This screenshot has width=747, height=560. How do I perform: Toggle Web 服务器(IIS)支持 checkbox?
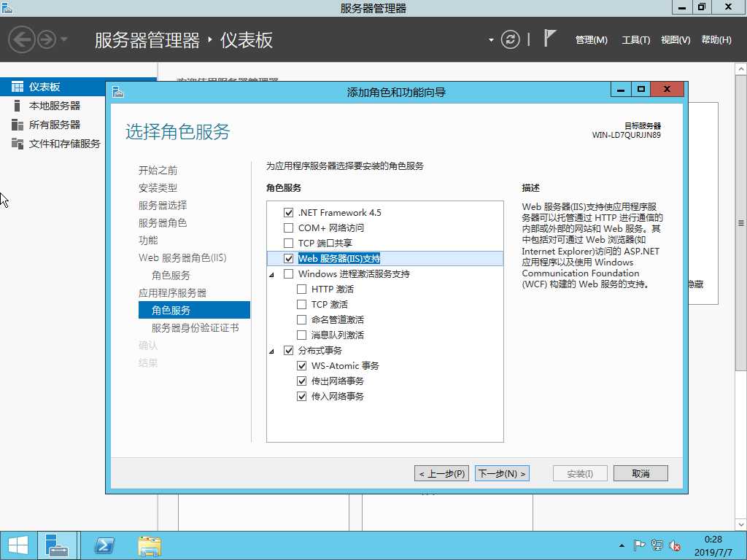click(x=288, y=258)
